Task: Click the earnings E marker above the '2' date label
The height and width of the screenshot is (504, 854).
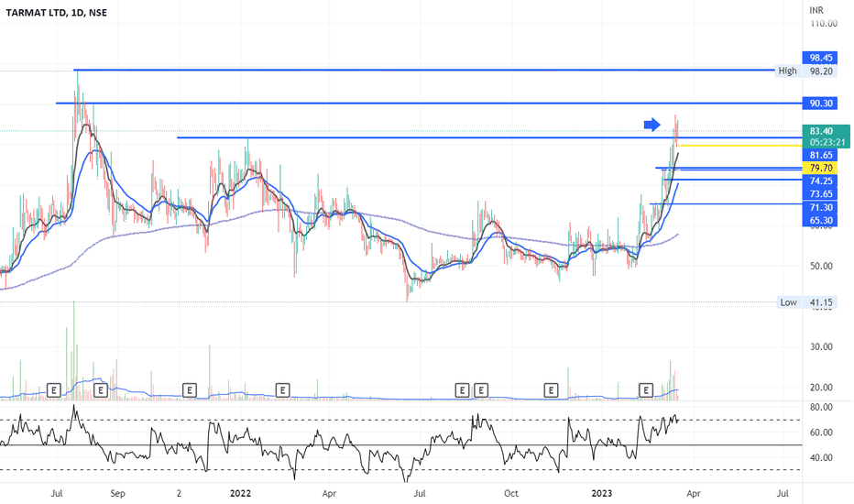Action: click(x=189, y=390)
